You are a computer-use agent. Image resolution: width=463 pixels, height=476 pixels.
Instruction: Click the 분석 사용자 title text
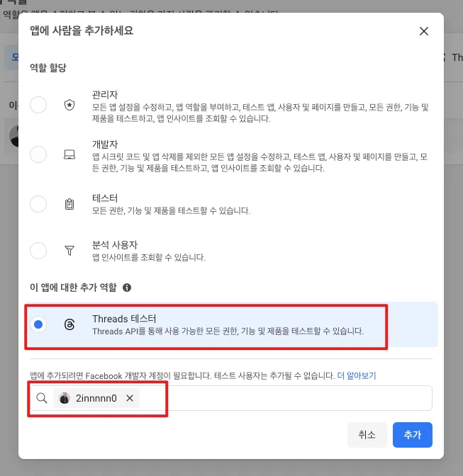[115, 244]
